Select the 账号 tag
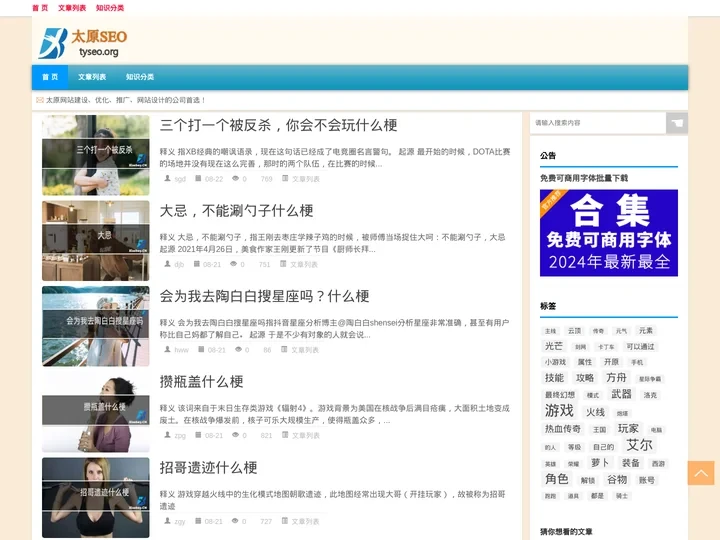The image size is (720, 540). coord(646,480)
